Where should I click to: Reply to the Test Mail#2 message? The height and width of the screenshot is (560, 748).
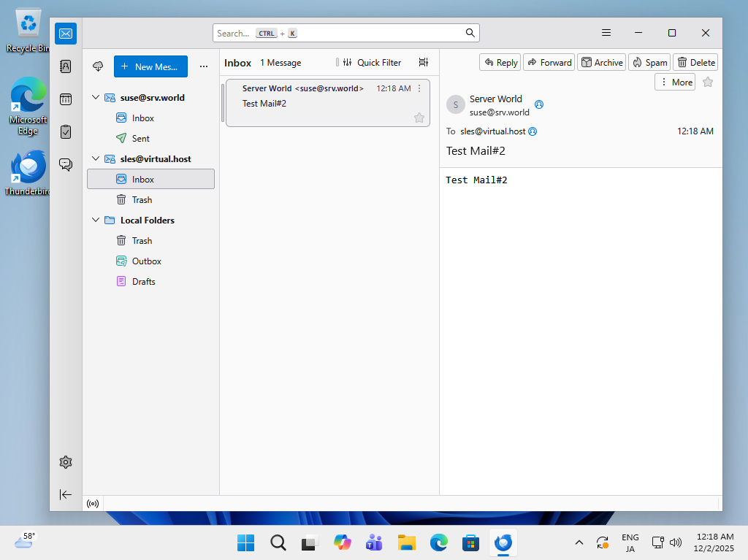click(500, 63)
